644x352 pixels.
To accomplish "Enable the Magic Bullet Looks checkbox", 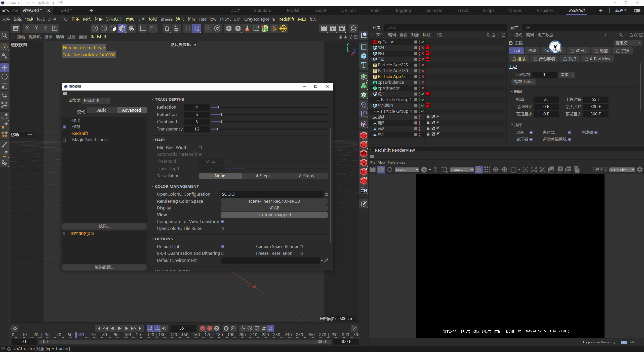I will (64, 140).
